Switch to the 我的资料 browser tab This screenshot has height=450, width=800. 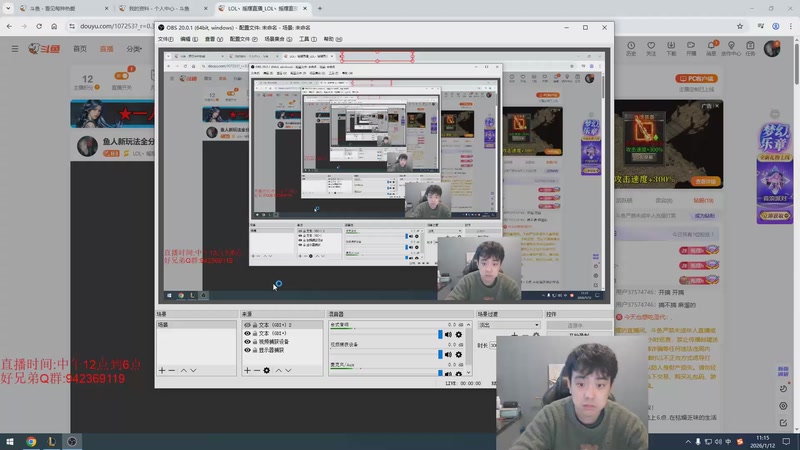(161, 8)
